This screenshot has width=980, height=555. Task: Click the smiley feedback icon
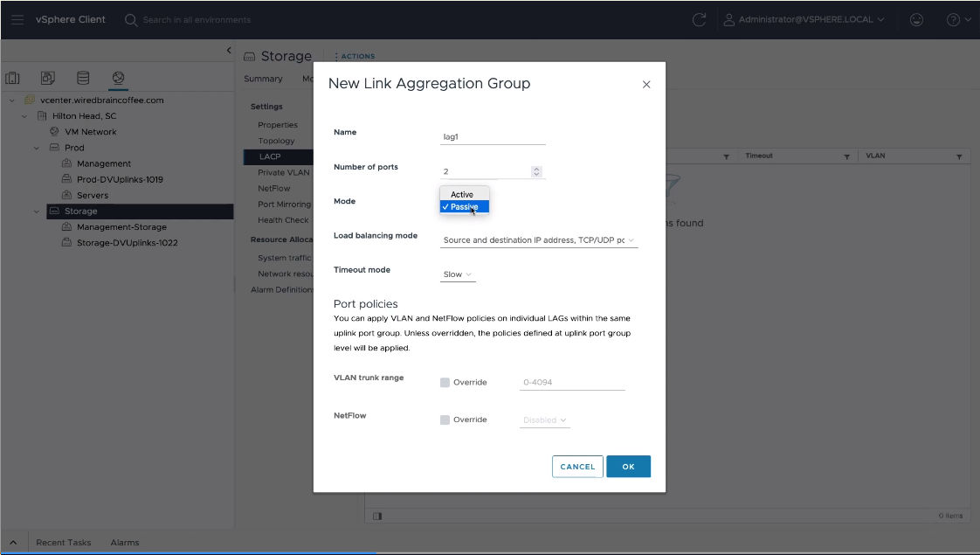click(x=916, y=19)
